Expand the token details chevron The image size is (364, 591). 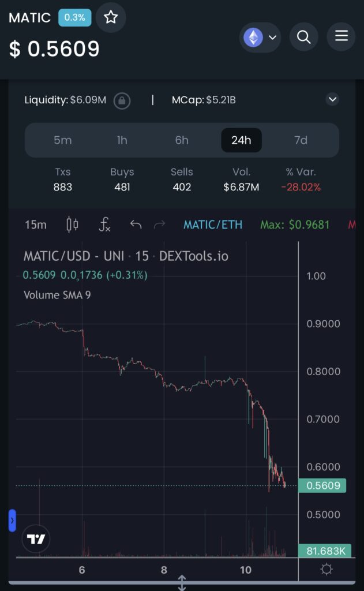332,100
